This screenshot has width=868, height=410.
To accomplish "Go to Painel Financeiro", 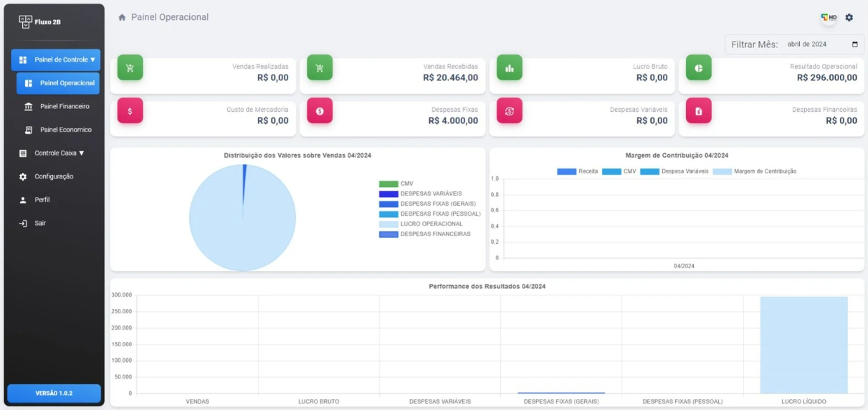I will (x=65, y=107).
